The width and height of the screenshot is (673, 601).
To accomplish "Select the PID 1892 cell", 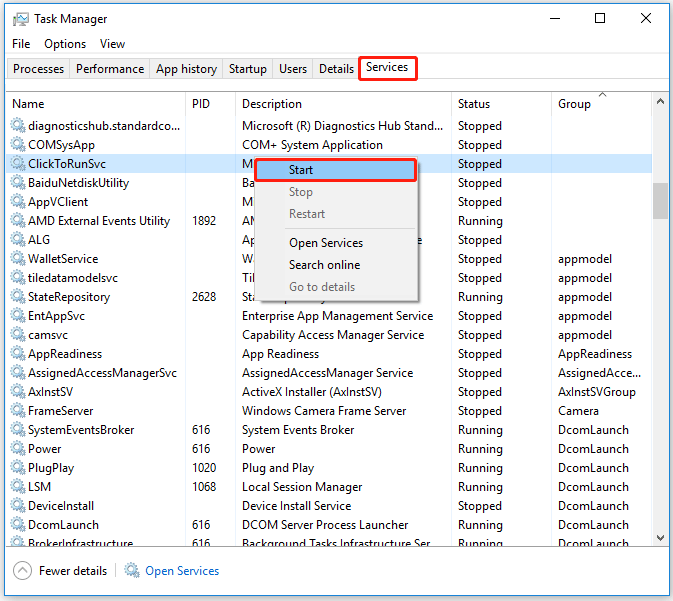I will [x=204, y=221].
